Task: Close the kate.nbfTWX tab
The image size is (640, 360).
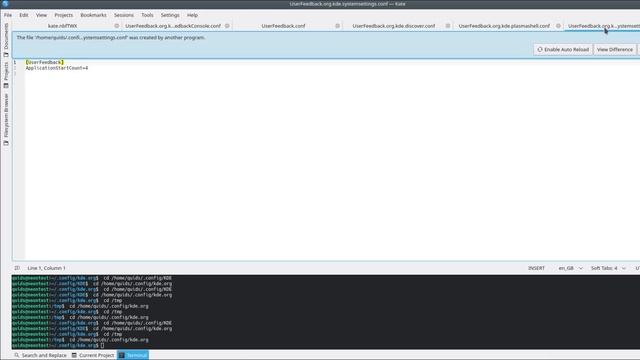Action: pyautogui.click(x=117, y=26)
